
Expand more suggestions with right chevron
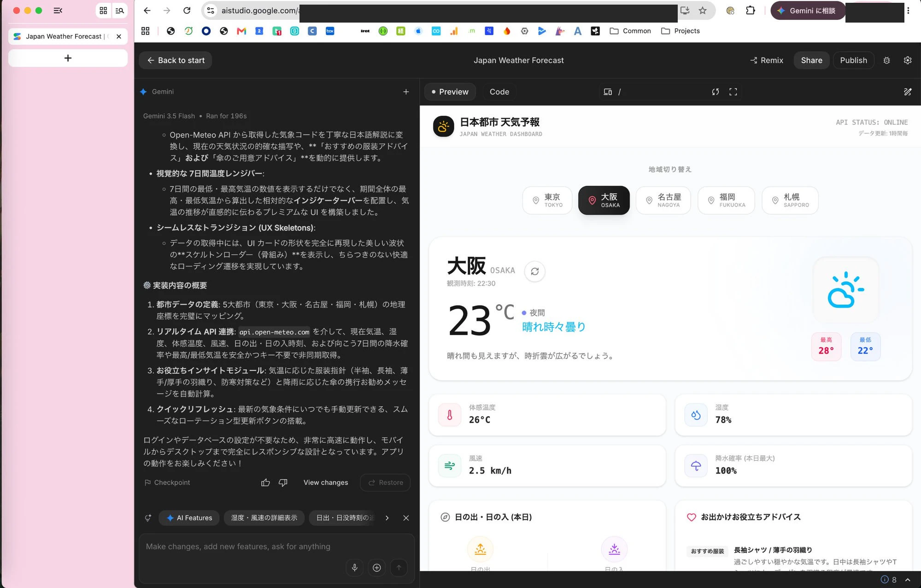(387, 518)
